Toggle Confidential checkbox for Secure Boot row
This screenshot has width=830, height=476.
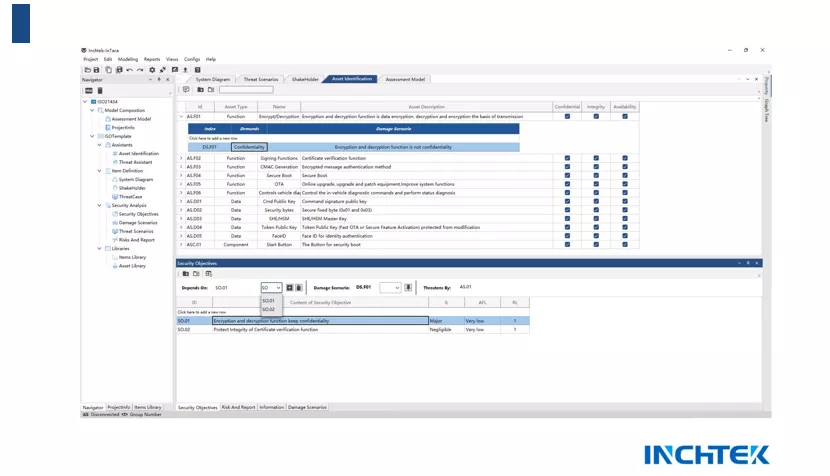[x=567, y=176]
